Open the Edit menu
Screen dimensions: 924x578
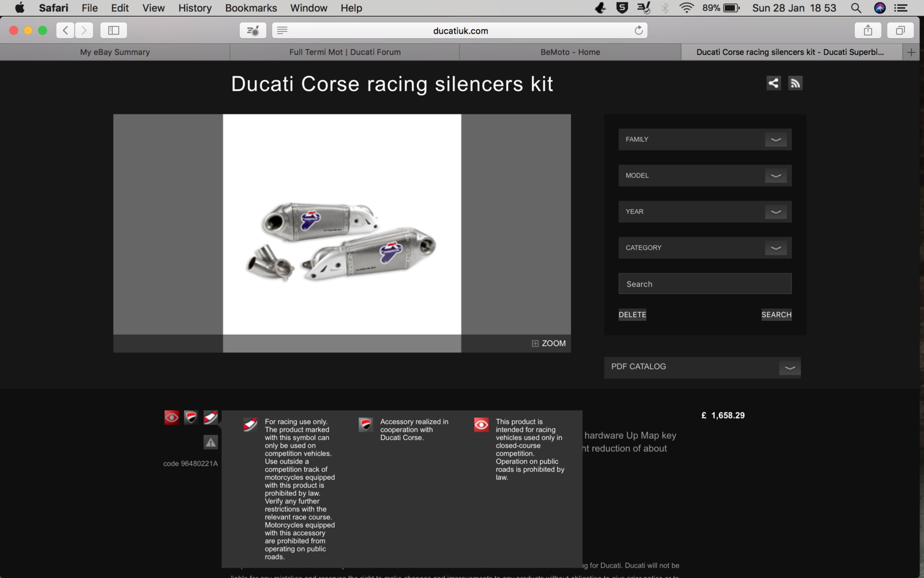(120, 8)
